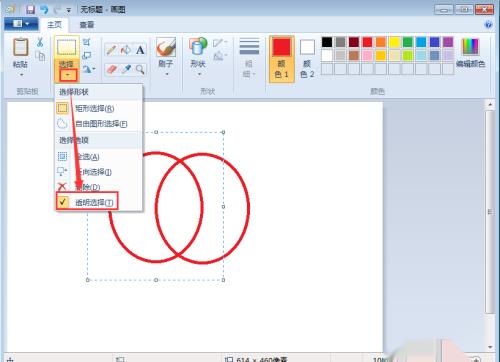Viewport: 500px width, 362px height.
Task: Click the 反向选择(I) invert selection icon
Action: (x=62, y=172)
